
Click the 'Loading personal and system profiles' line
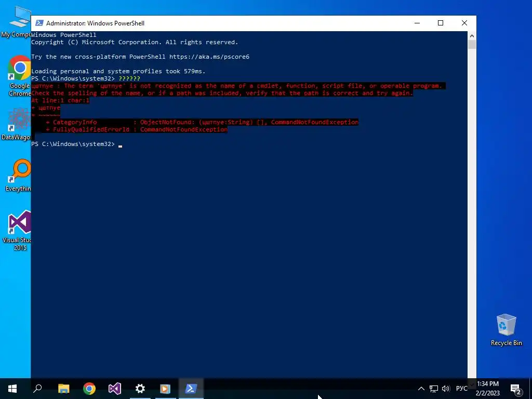(118, 71)
